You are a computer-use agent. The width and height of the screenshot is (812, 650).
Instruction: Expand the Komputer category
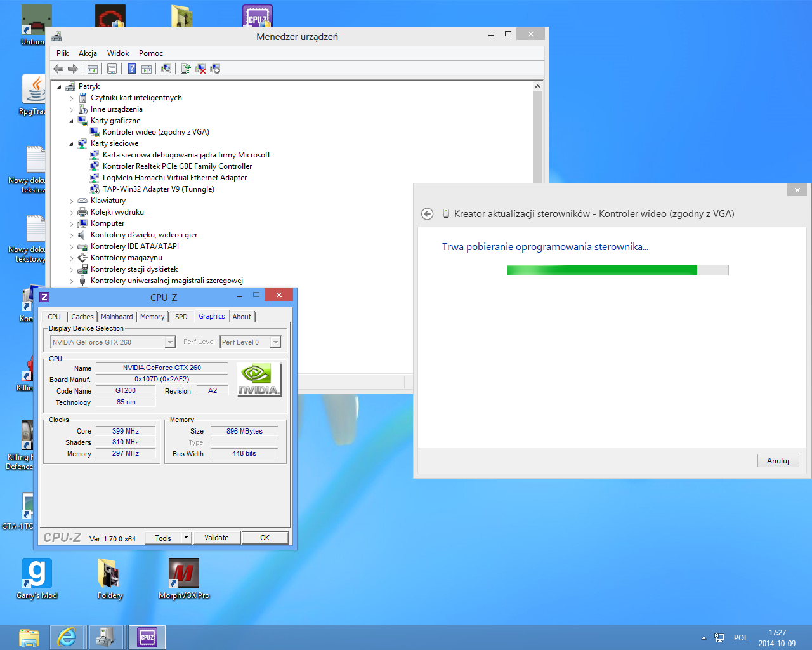[71, 224]
